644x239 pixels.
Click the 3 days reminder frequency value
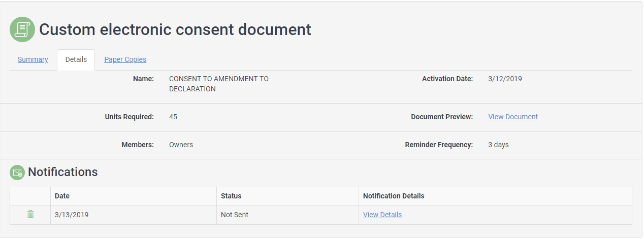click(498, 145)
